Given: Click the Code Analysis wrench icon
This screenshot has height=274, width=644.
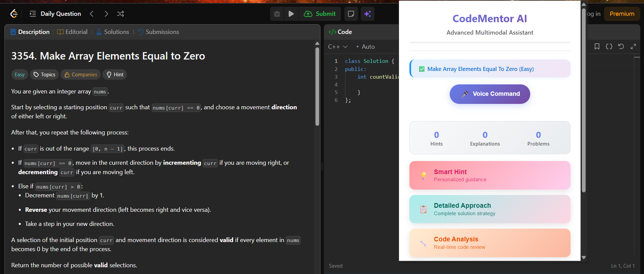Looking at the screenshot, I should 424,243.
